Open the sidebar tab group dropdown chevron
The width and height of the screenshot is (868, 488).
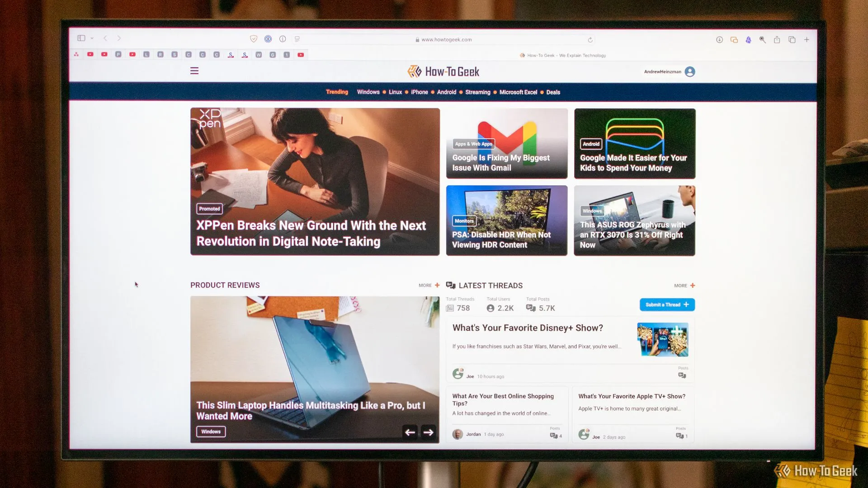[x=92, y=39]
